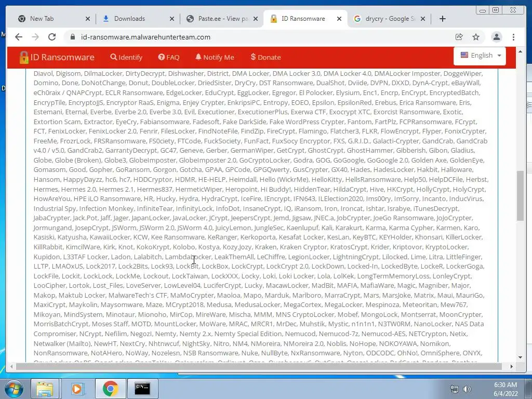Open the Identify navigation link
The height and width of the screenshot is (399, 532).
(126, 57)
